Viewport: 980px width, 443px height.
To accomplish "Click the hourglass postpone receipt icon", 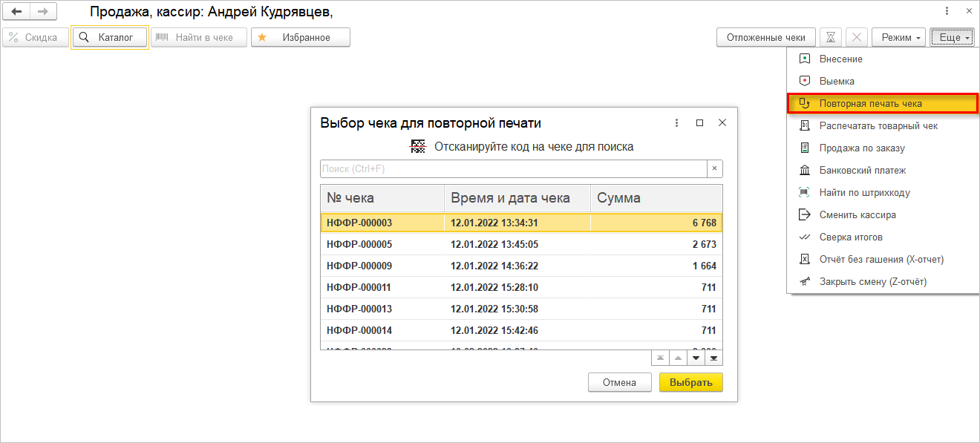I will pyautogui.click(x=832, y=37).
